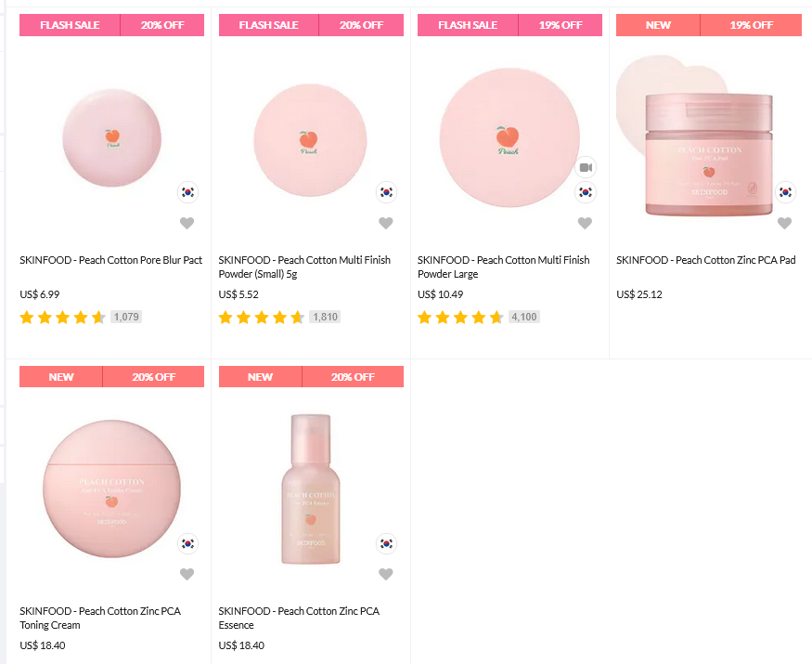Toggle the heart on Zinc PCA Pad
This screenshot has width=812, height=664.
784,223
